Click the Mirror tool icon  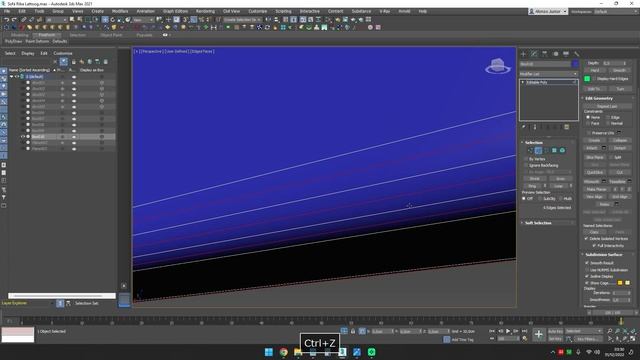[x=268, y=20]
